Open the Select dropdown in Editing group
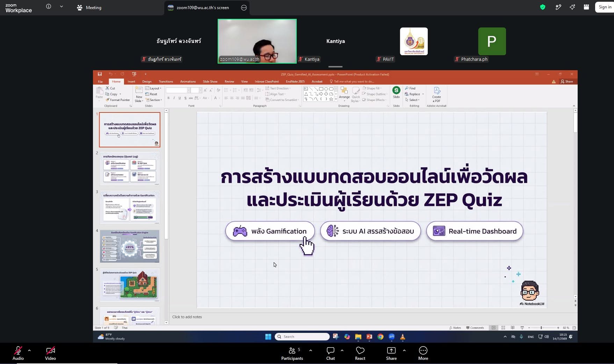 click(x=412, y=100)
